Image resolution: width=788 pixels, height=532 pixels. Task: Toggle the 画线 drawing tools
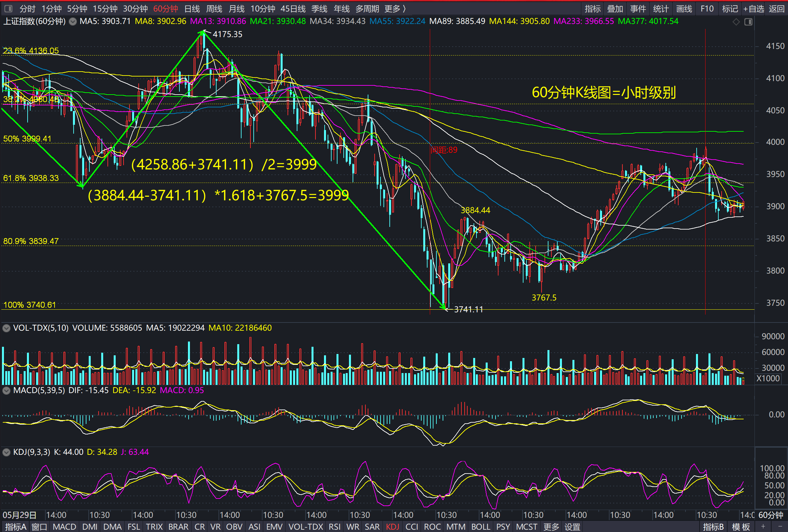[684, 9]
